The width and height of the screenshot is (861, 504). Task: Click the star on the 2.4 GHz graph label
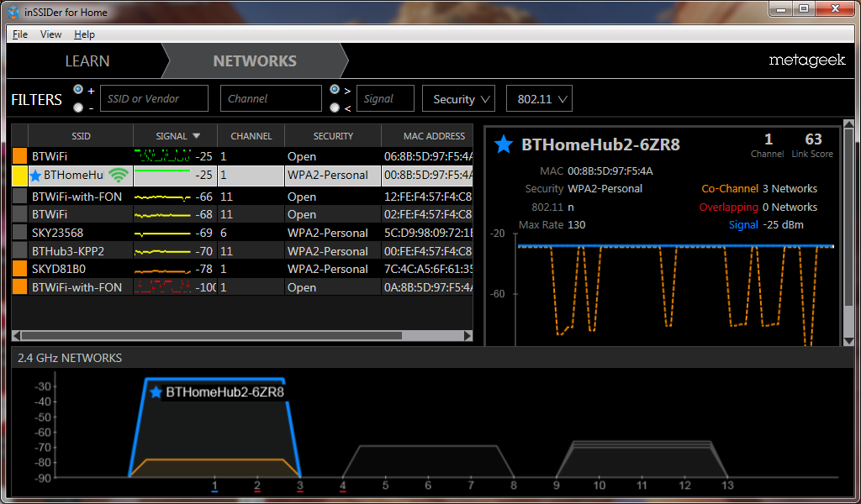pos(156,392)
